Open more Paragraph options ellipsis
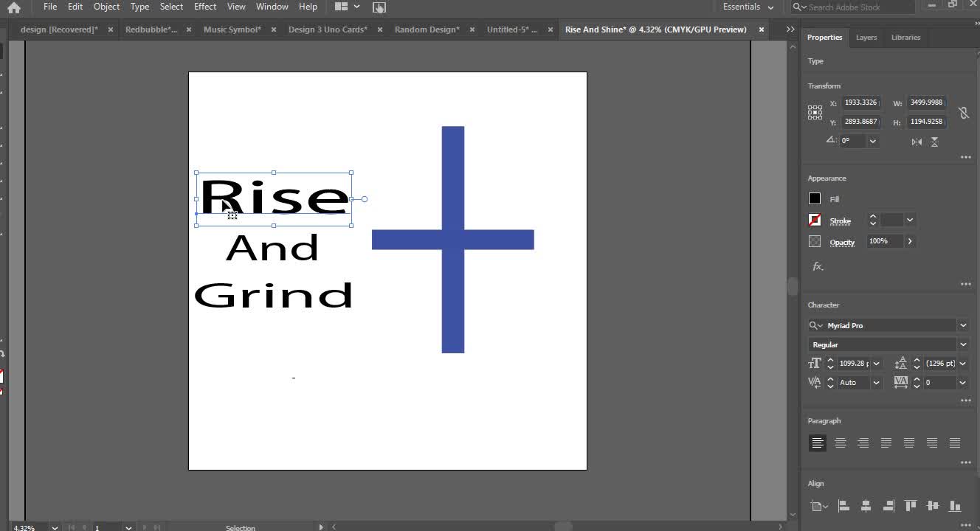This screenshot has width=980, height=531. coord(965,462)
